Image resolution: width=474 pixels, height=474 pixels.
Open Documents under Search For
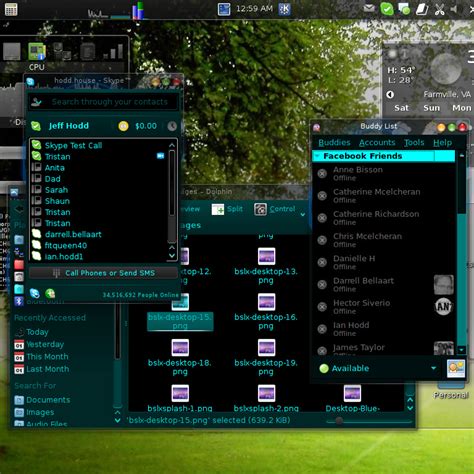(42, 400)
